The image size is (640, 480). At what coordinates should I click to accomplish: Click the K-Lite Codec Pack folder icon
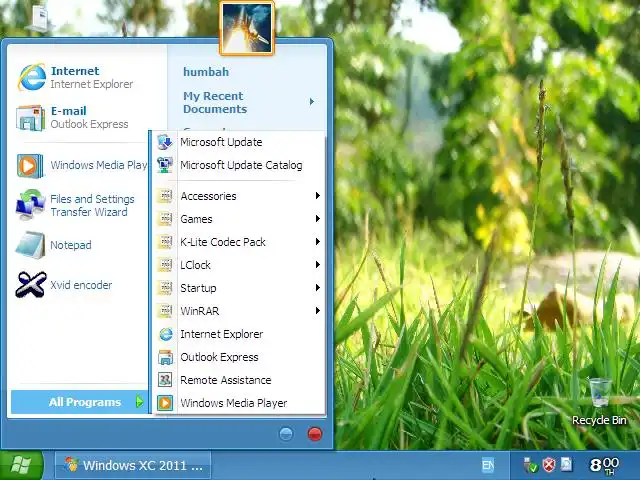point(165,242)
